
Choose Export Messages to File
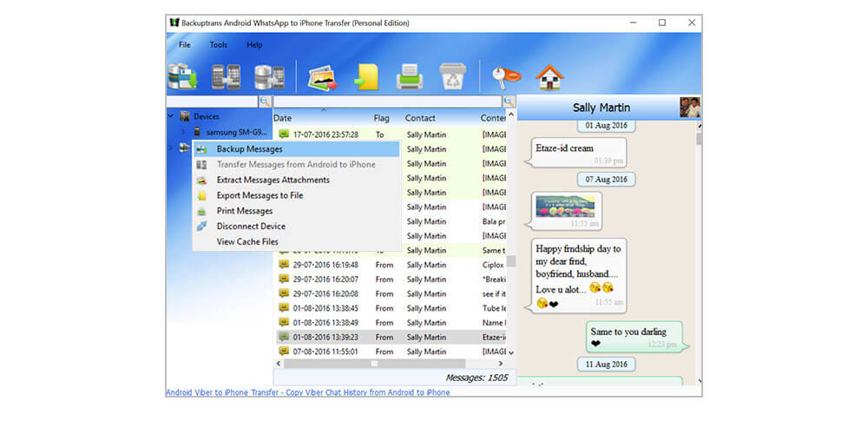pyautogui.click(x=296, y=195)
